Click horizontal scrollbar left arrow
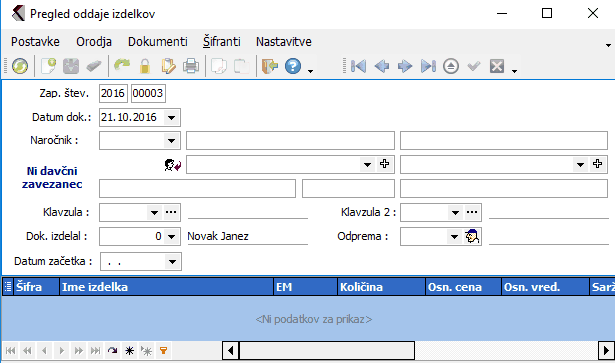Image resolution: width=615 pixels, height=363 pixels. 231,350
